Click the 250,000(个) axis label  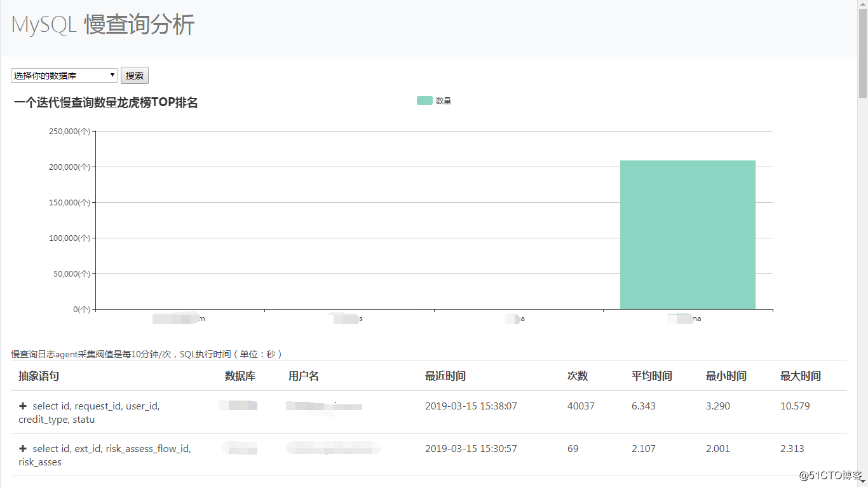69,131
